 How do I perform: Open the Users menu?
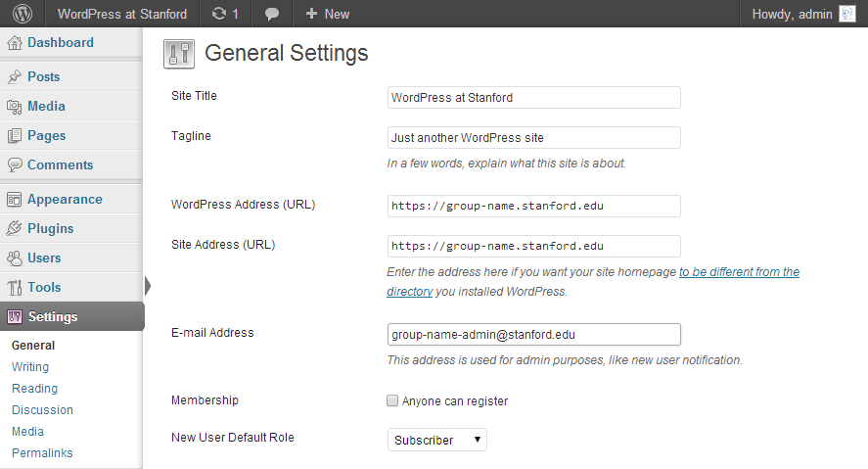[44, 258]
